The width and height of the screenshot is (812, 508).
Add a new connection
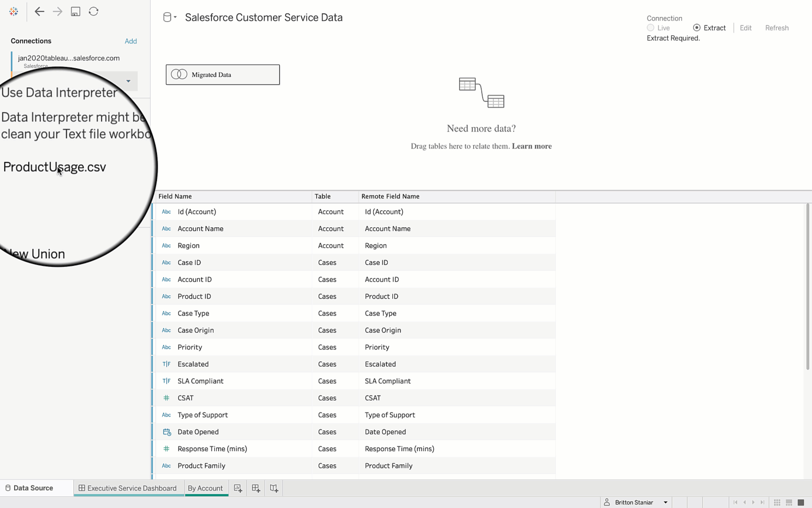(x=131, y=41)
